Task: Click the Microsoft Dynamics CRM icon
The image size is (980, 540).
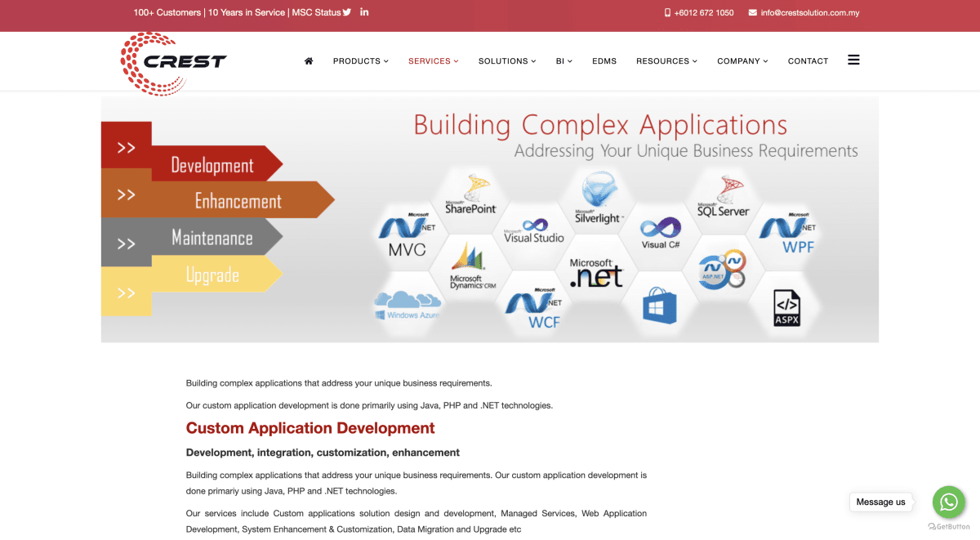Action: pos(471,267)
